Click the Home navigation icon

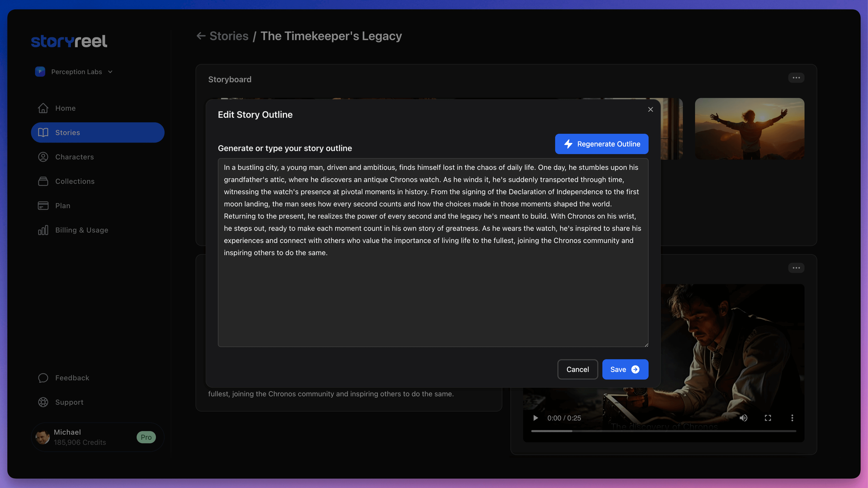coord(43,108)
